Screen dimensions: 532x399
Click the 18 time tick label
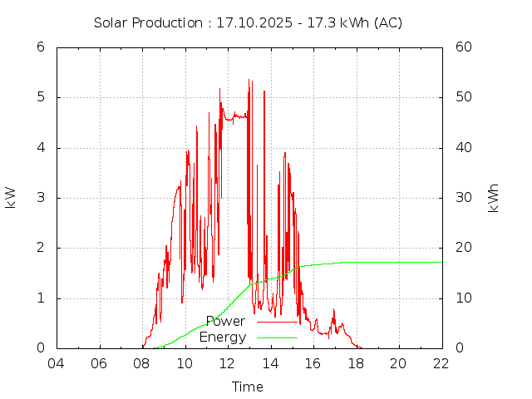click(356, 364)
